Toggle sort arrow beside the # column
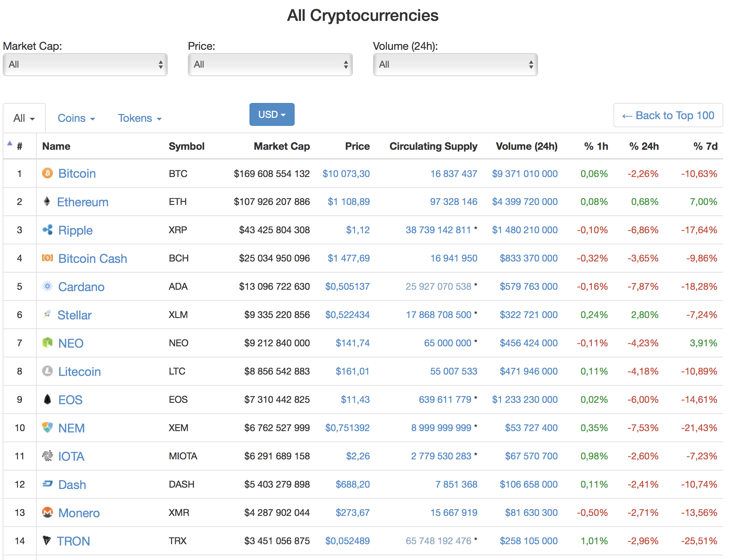The height and width of the screenshot is (560, 734). (x=10, y=144)
